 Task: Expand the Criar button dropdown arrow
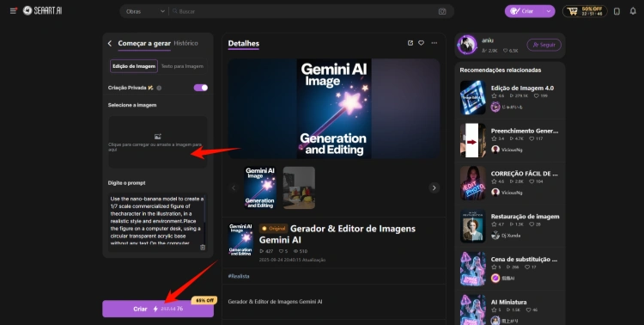[x=549, y=11]
